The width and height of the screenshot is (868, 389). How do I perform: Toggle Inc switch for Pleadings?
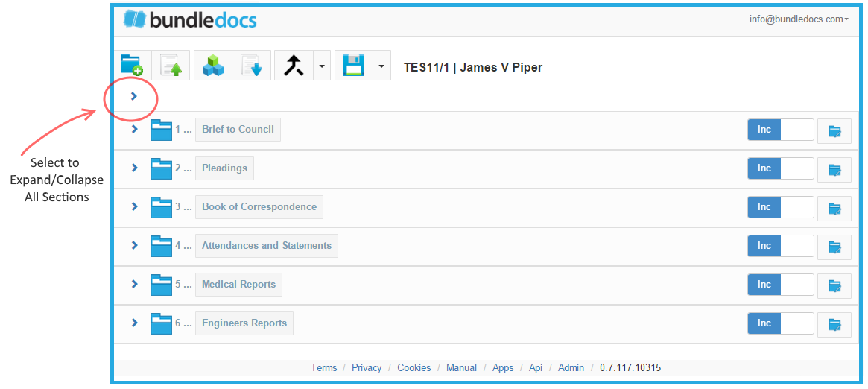pyautogui.click(x=781, y=168)
